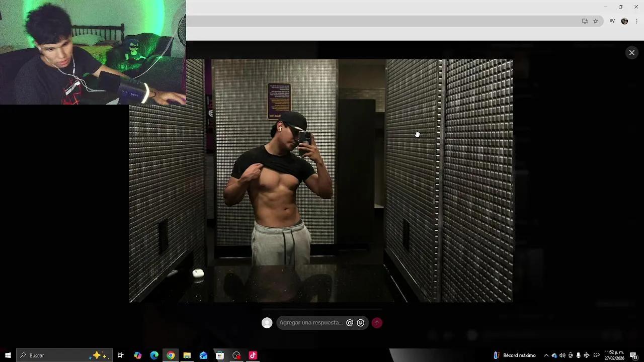Open Task View from the taskbar

point(121,355)
